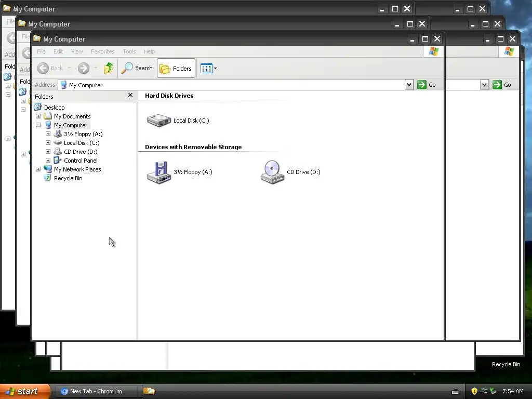Viewport: 532px width, 399px height.
Task: Open the Tools menu
Action: click(129, 51)
